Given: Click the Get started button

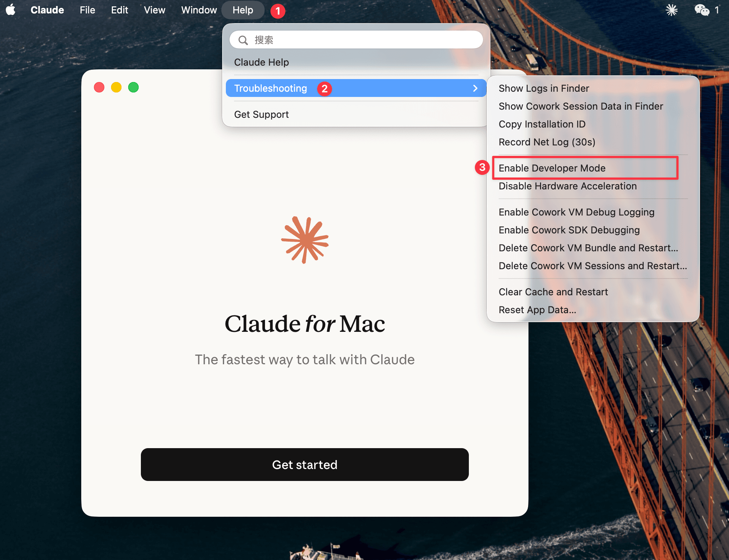Looking at the screenshot, I should point(305,465).
